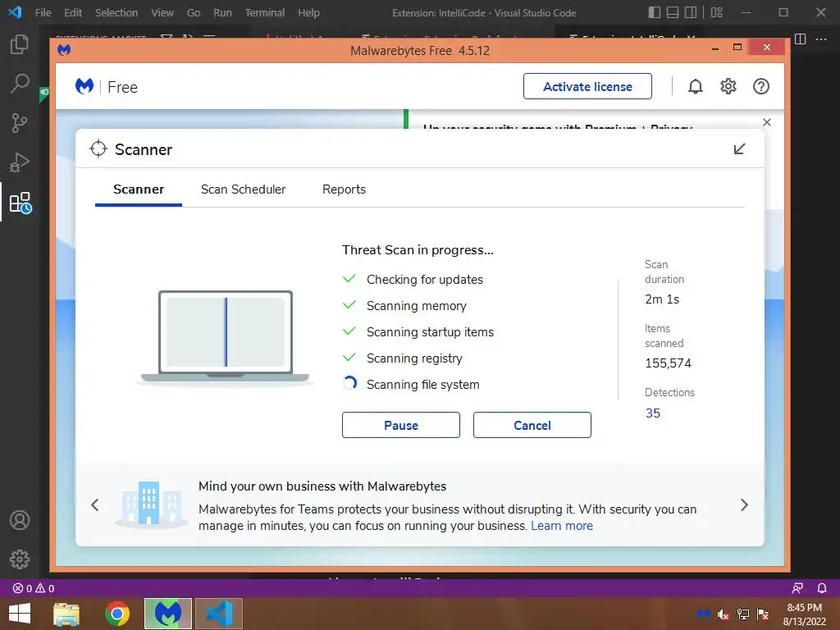Pause the threat scan

coord(400,426)
